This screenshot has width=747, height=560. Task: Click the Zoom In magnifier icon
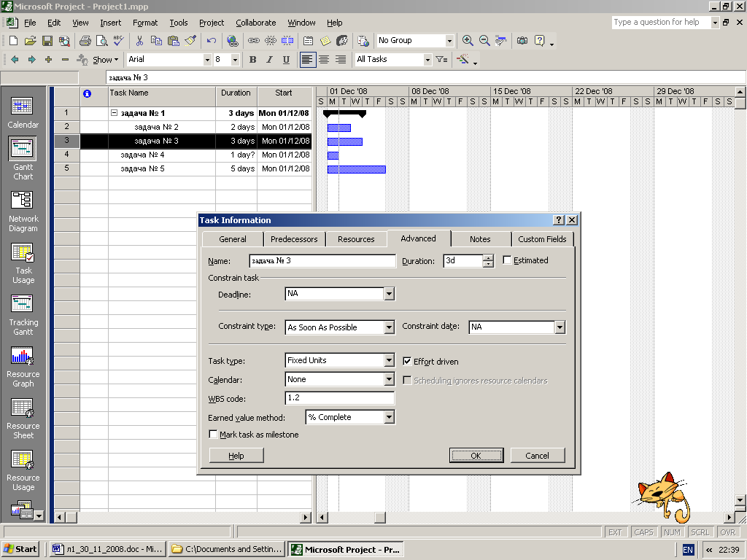pos(468,41)
